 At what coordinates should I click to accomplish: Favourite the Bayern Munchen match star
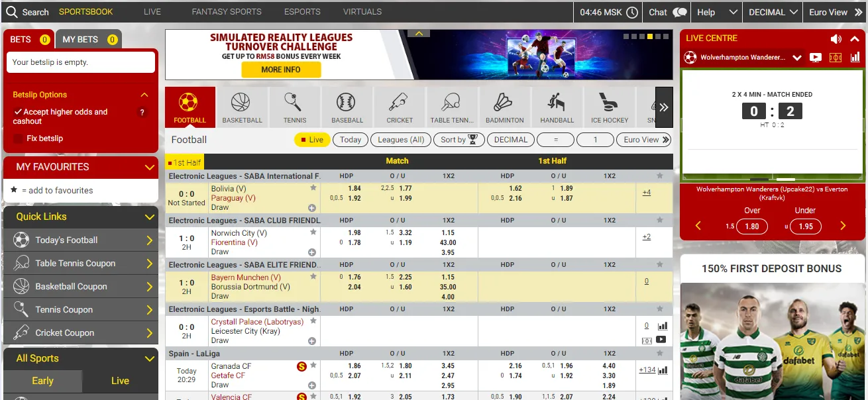click(313, 277)
